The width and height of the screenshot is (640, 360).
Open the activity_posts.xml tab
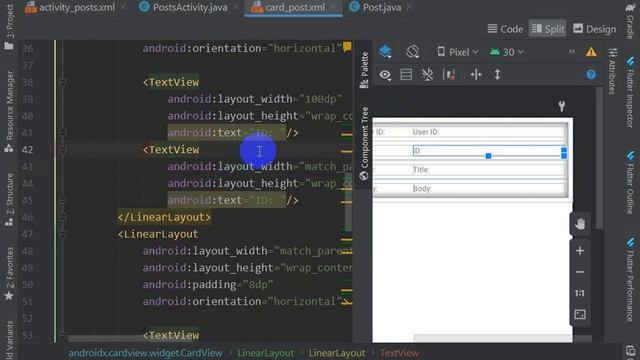70,7
